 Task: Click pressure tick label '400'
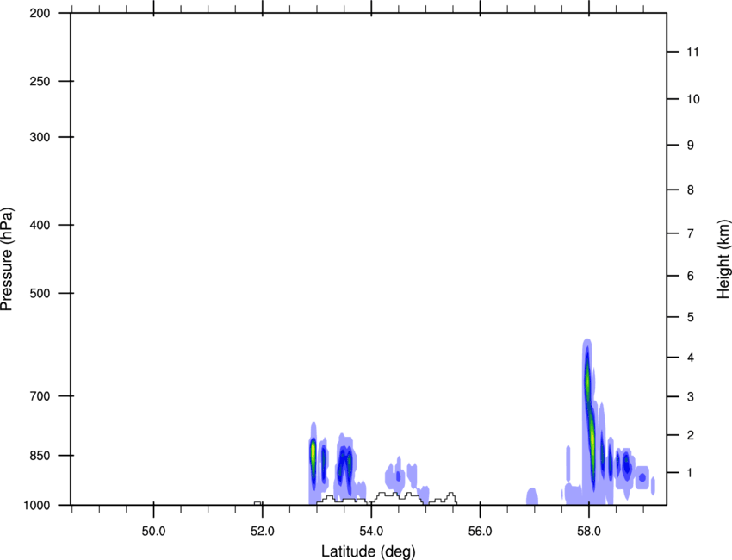pyautogui.click(x=40, y=225)
